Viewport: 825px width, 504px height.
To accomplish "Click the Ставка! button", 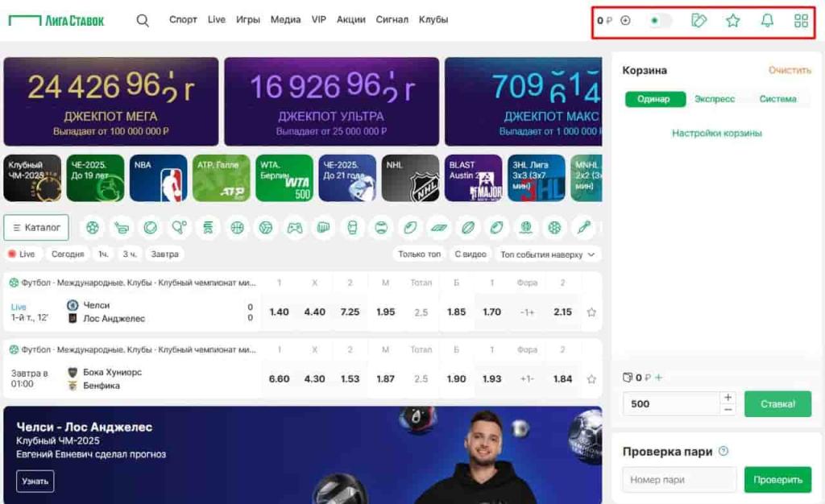I will (x=777, y=404).
